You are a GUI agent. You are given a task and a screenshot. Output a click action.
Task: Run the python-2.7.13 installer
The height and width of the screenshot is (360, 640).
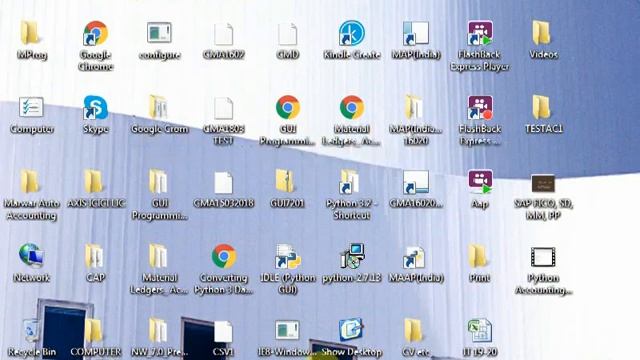pyautogui.click(x=351, y=256)
